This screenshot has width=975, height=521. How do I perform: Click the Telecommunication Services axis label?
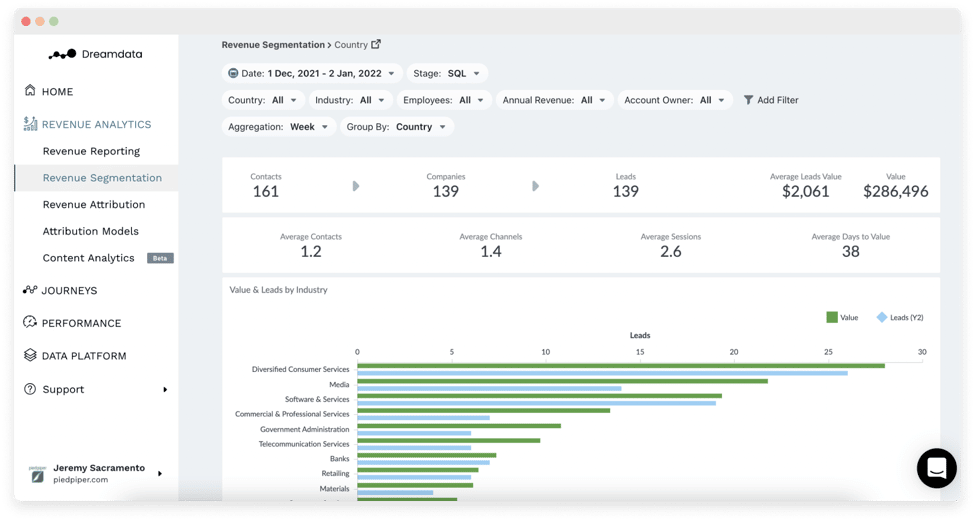point(304,444)
